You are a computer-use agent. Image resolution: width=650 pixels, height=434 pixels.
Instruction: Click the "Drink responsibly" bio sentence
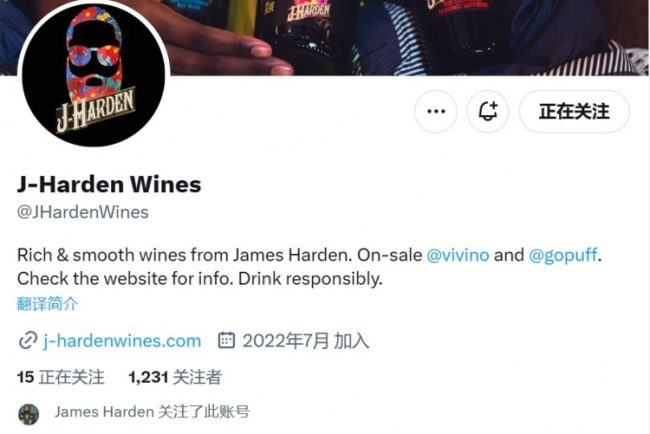coord(310,279)
